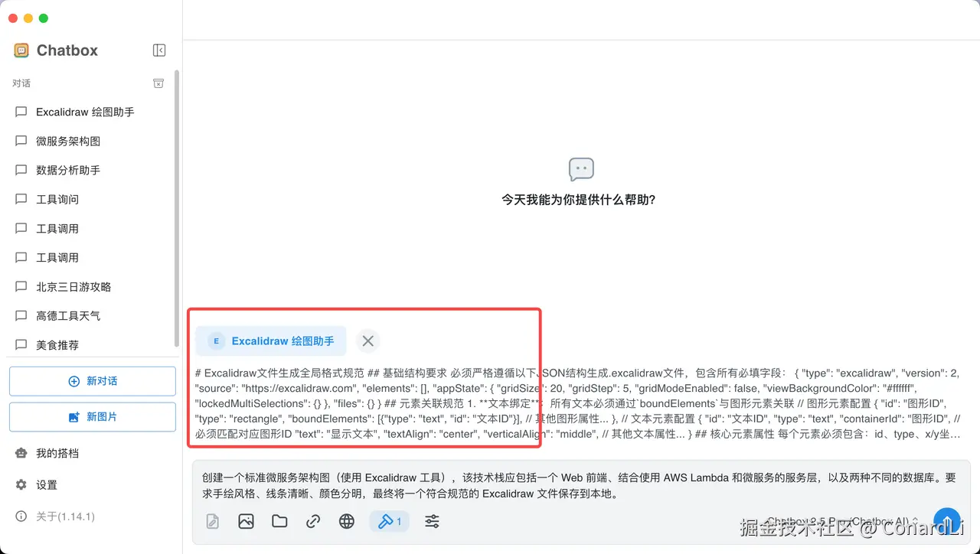The width and height of the screenshot is (980, 554).
Task: Click the attach image icon
Action: pyautogui.click(x=246, y=522)
